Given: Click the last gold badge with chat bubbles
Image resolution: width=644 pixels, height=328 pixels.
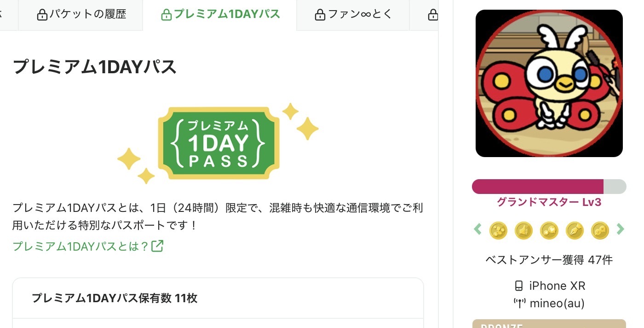Looking at the screenshot, I should tap(600, 230).
